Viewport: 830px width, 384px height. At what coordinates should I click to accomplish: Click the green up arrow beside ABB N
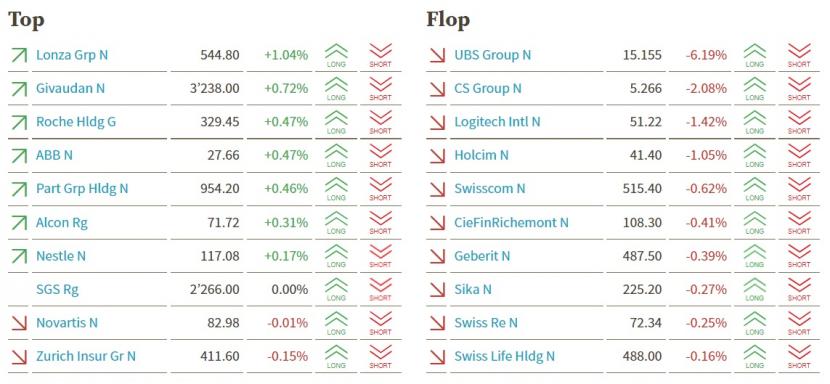19,156
